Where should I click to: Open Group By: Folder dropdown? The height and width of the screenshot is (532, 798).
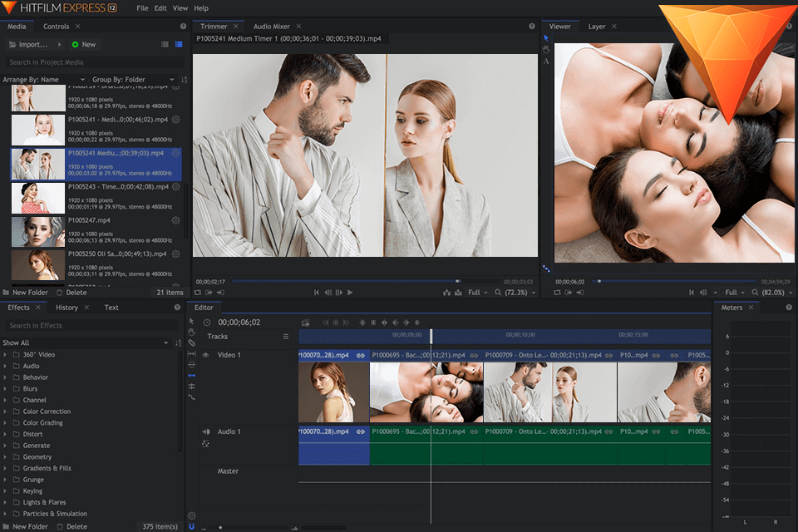coord(133,80)
